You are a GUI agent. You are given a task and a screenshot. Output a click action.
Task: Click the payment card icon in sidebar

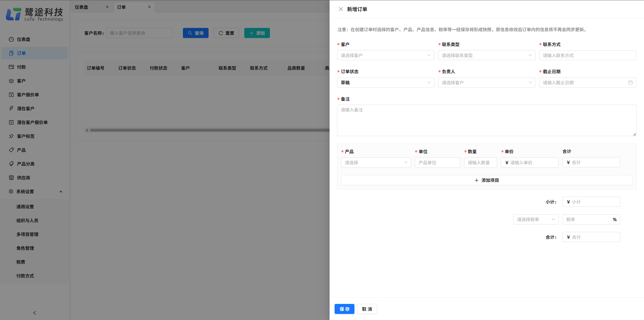pos(11,67)
